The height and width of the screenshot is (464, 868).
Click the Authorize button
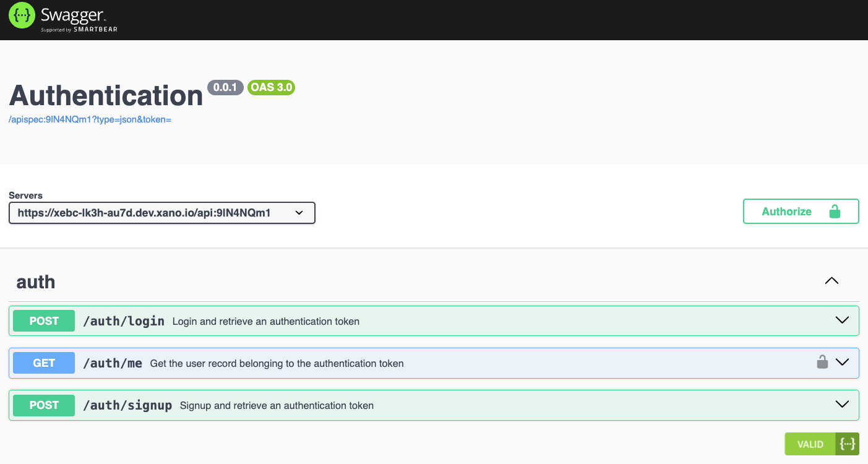pos(787,211)
